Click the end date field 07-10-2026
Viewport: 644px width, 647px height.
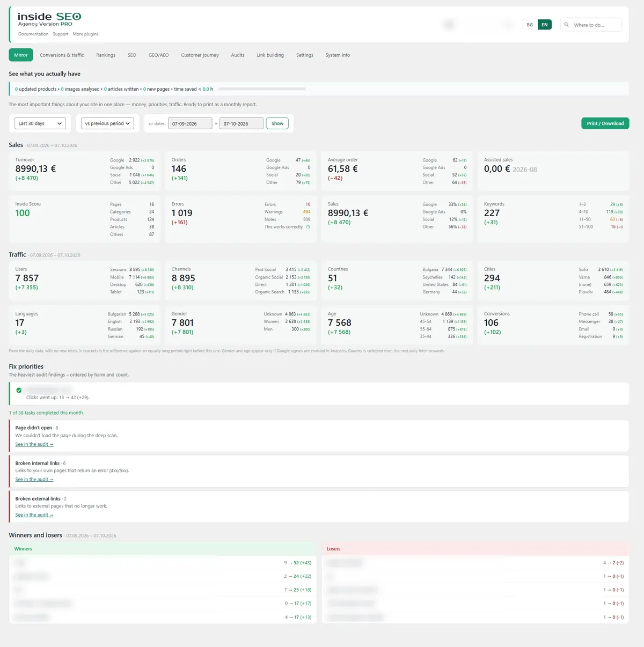click(x=241, y=123)
